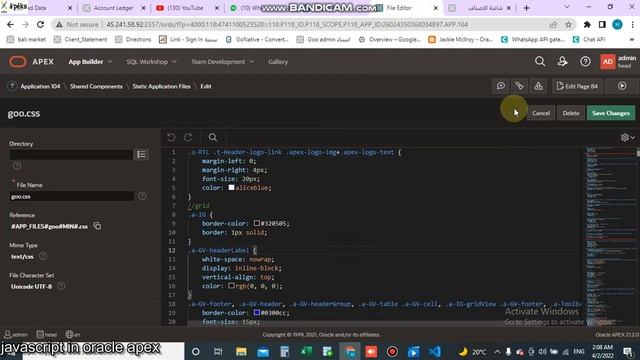The height and width of the screenshot is (360, 640).
Task: Go back in the browser
Action: pyautogui.click(x=10, y=24)
